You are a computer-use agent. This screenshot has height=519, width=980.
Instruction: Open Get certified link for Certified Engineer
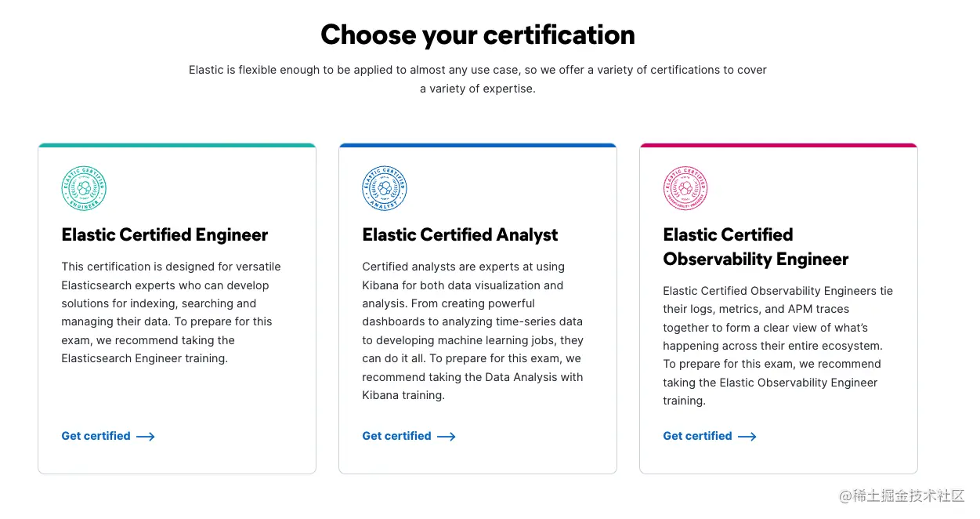point(96,436)
